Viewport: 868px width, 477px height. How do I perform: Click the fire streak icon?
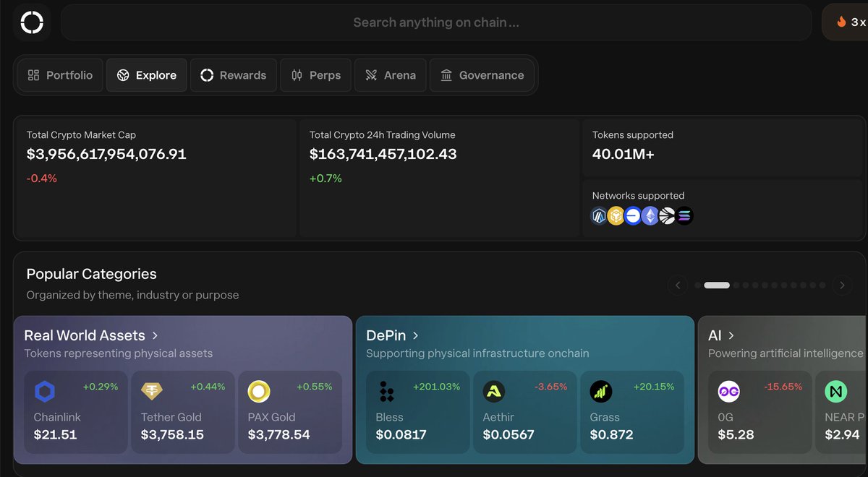[x=841, y=22]
